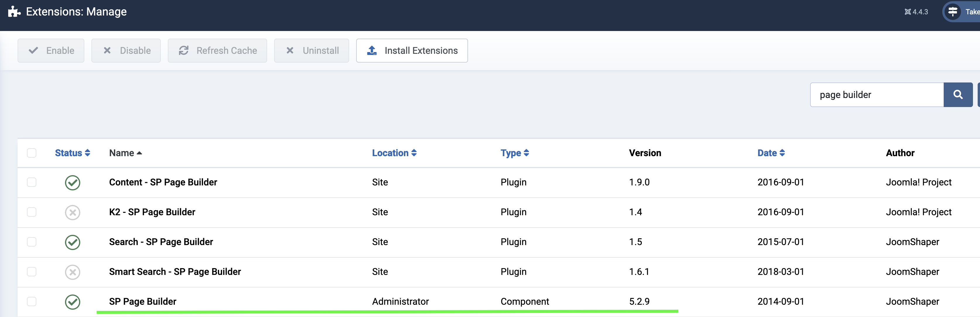Click the Disable button

click(126, 51)
